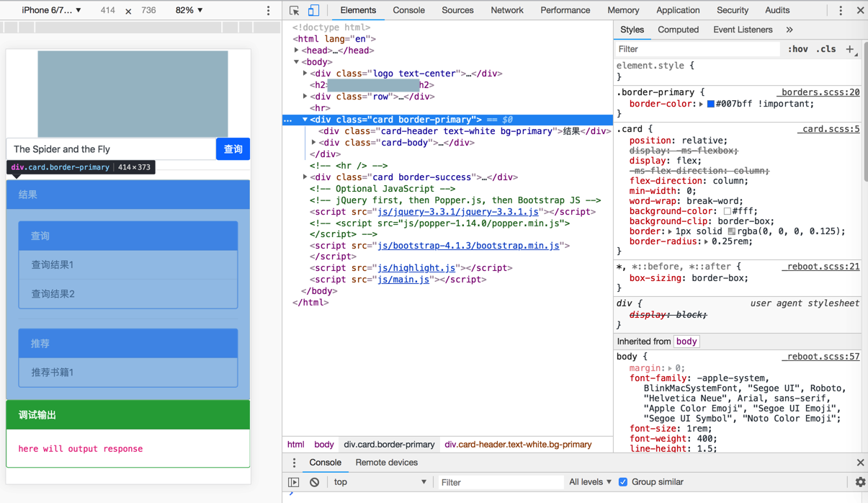
Task: Open console settings gear icon
Action: point(860,482)
